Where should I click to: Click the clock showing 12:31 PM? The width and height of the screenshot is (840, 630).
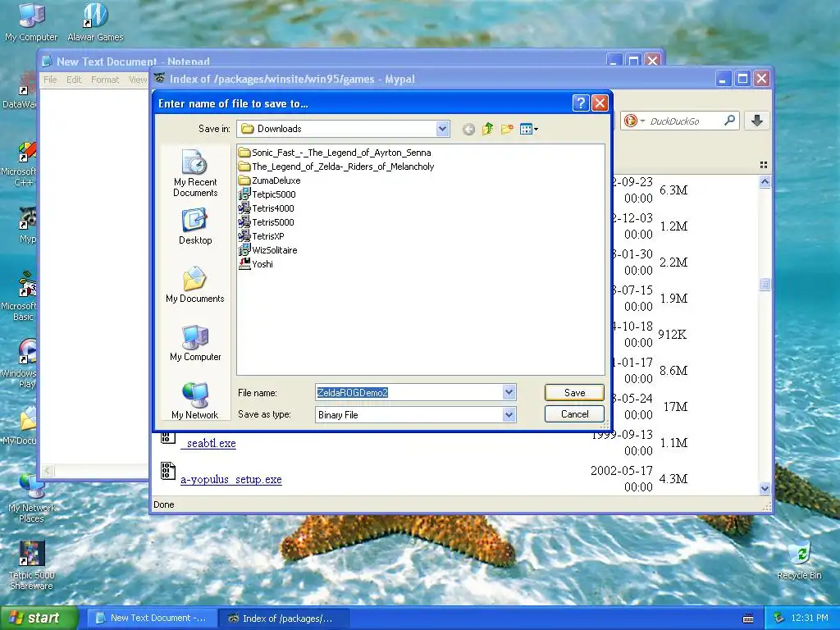pyautogui.click(x=810, y=619)
